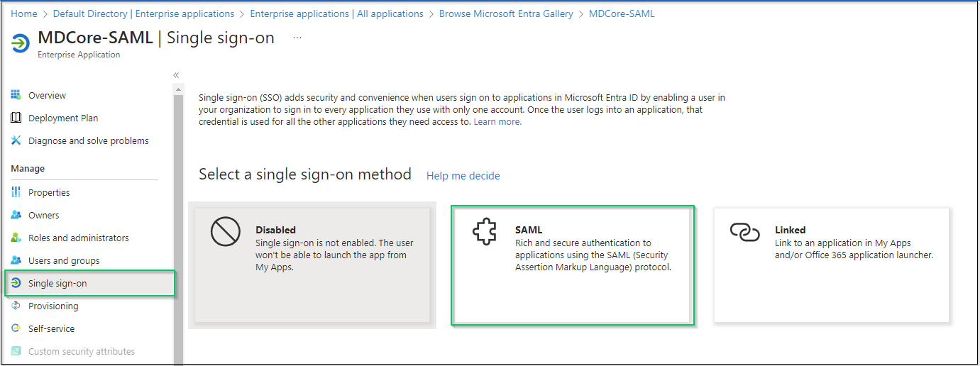Select Single sign-on in the Manage menu
The height and width of the screenshot is (366, 980).
pyautogui.click(x=90, y=283)
